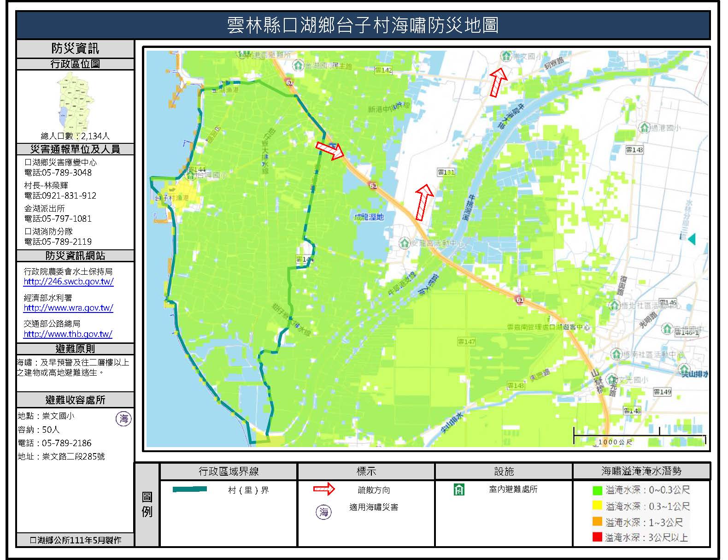728x560 pixels.
Task: Click the map title 雲林縣口湖鄉台子村海嘯防災地圖
Action: click(x=363, y=25)
